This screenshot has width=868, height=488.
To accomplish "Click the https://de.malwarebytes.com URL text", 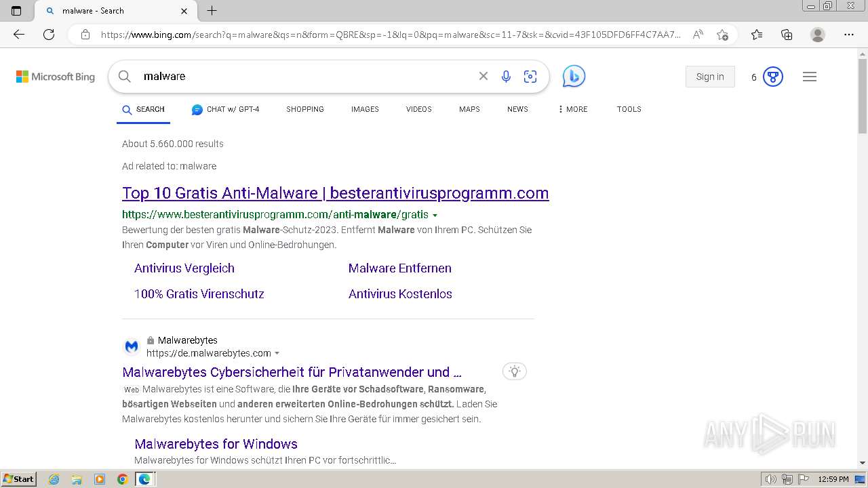I will 209,353.
